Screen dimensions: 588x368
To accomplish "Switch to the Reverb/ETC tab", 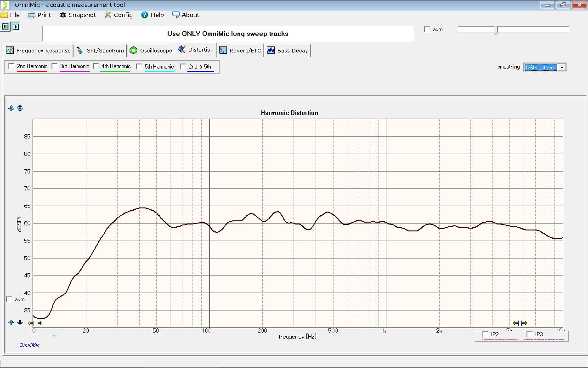I will coord(240,51).
